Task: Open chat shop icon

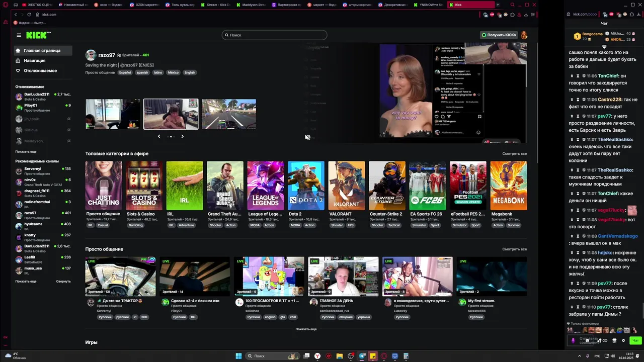Action: 614,340
